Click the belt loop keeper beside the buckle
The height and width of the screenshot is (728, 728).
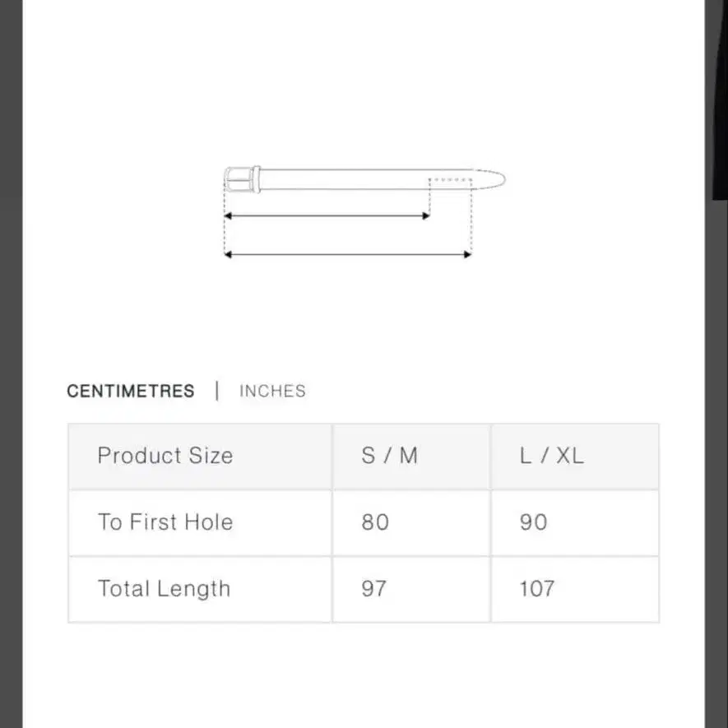(x=257, y=179)
